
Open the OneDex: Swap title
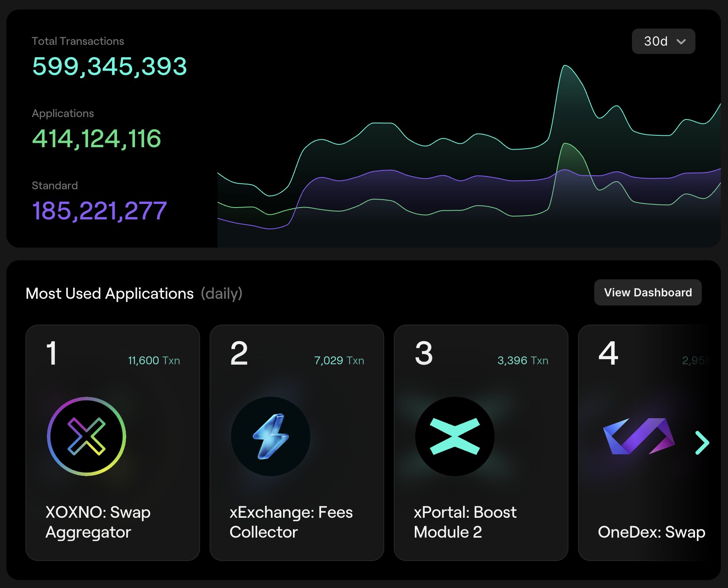click(651, 532)
